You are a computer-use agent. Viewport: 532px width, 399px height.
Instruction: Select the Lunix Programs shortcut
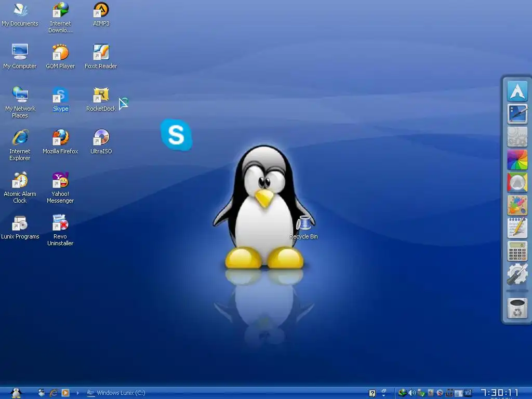(20, 228)
